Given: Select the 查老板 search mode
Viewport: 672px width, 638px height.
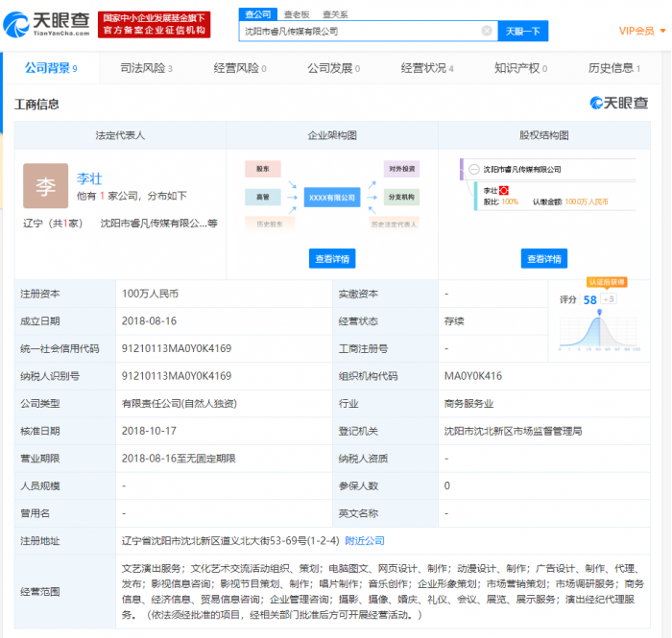Looking at the screenshot, I should click(296, 14).
